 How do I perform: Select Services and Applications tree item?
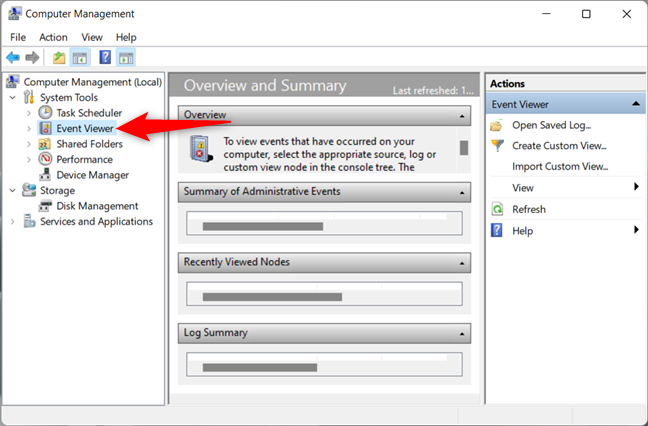pos(96,221)
